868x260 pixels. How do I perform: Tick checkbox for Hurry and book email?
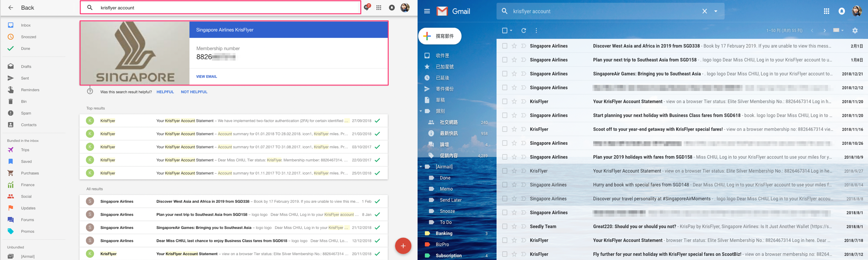(x=505, y=185)
